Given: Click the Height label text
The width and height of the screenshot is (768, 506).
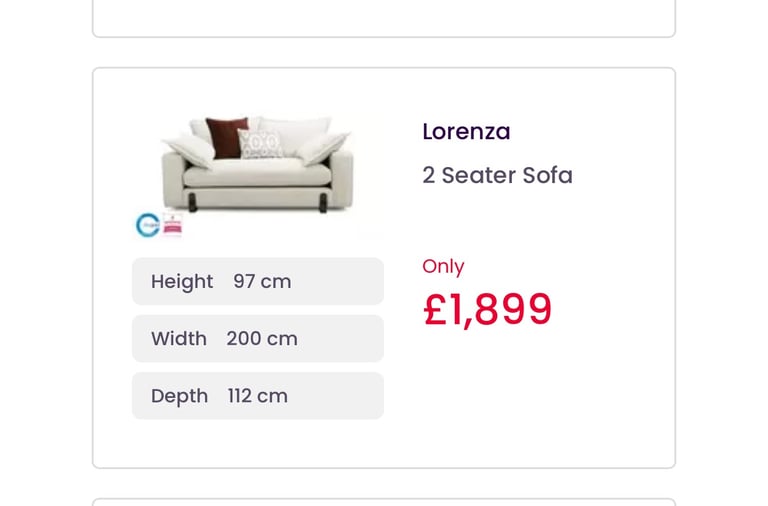Looking at the screenshot, I should click(x=182, y=282).
